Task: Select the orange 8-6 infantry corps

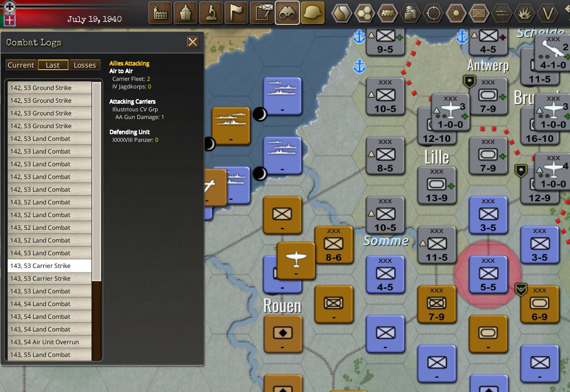Action: coord(334,245)
